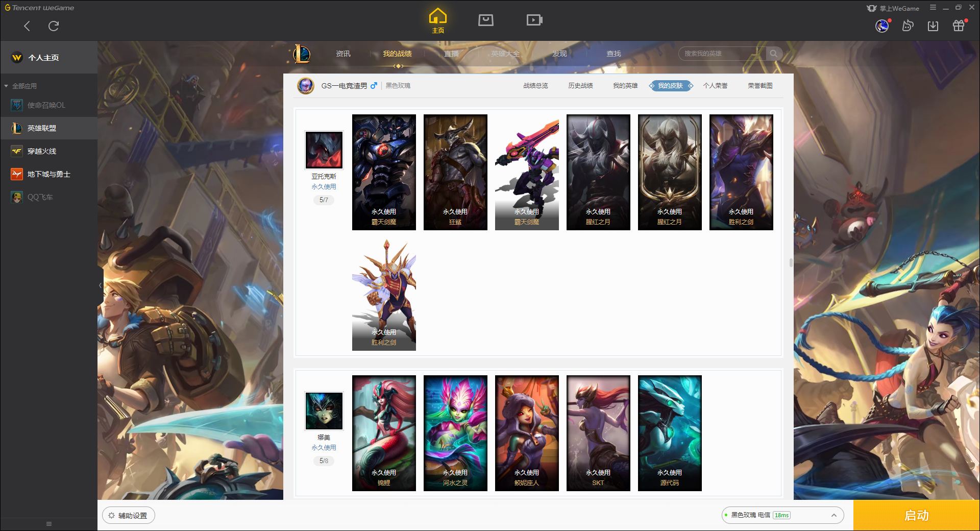Switch to 历史战绩 sub-tab
The image size is (980, 531).
click(x=580, y=86)
